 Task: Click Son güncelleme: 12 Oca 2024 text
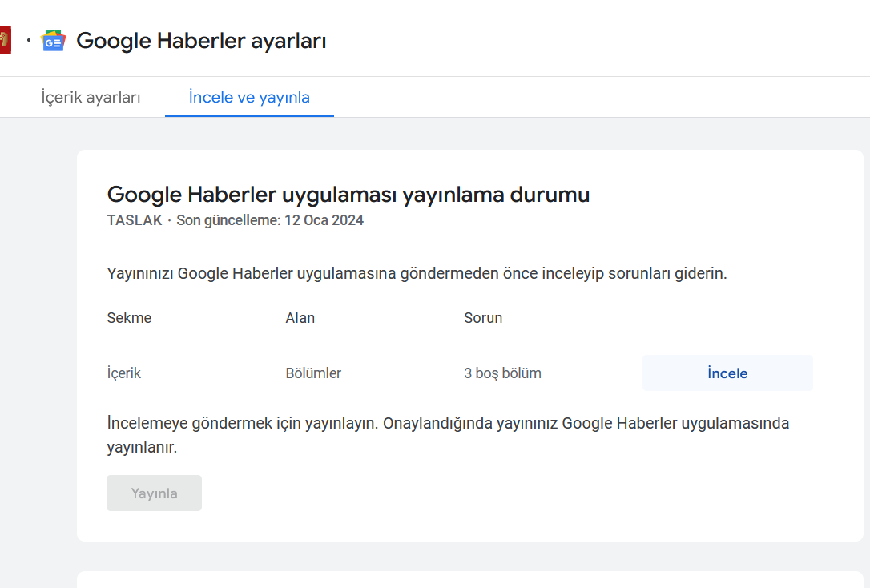[270, 220]
